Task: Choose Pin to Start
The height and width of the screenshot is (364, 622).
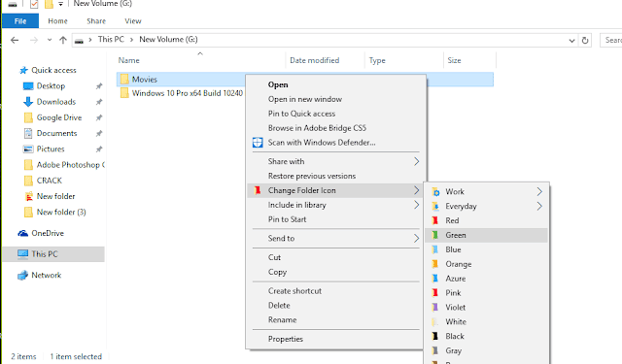Action: [x=335, y=219]
